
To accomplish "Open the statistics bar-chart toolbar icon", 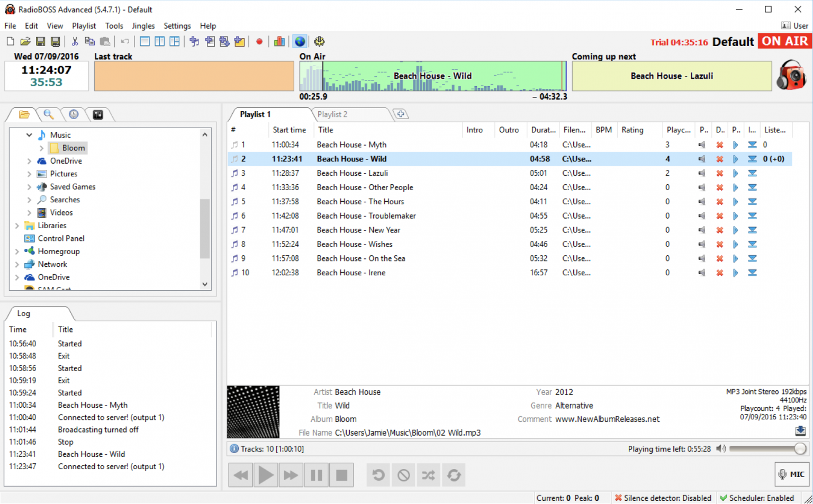I will [x=279, y=41].
